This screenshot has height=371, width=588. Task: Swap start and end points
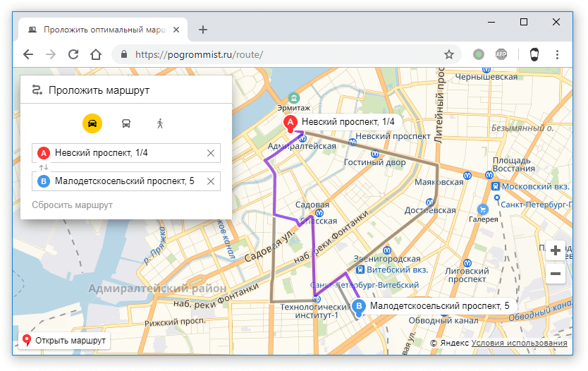(44, 167)
